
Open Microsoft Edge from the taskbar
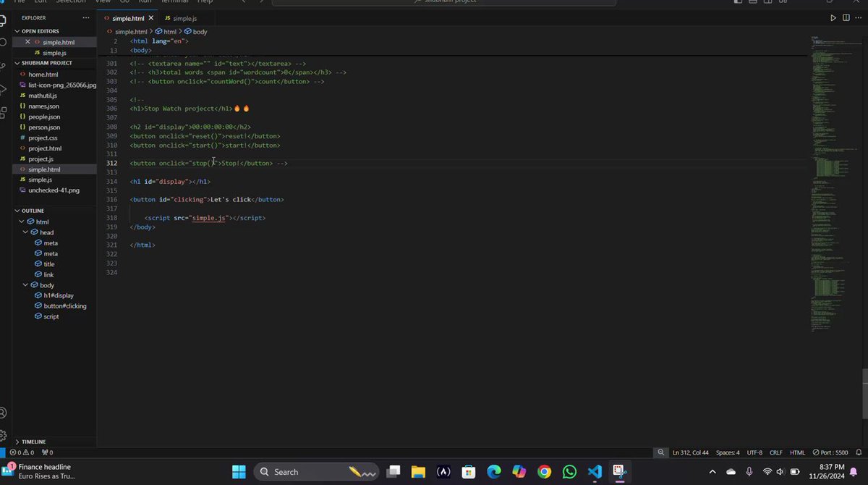(x=494, y=472)
